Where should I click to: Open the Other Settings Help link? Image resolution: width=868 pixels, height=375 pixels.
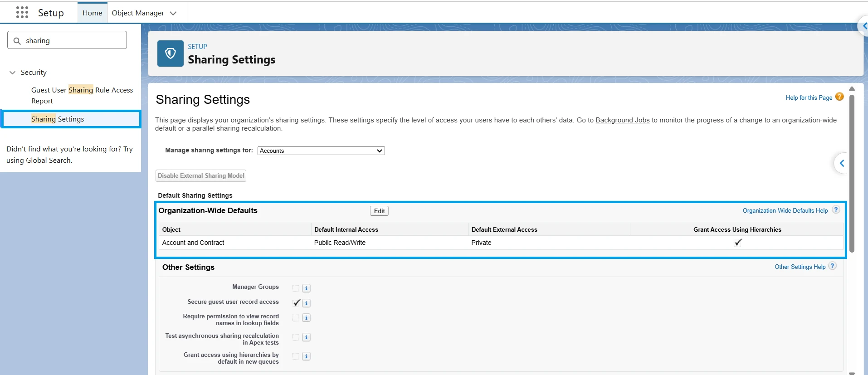[800, 267]
